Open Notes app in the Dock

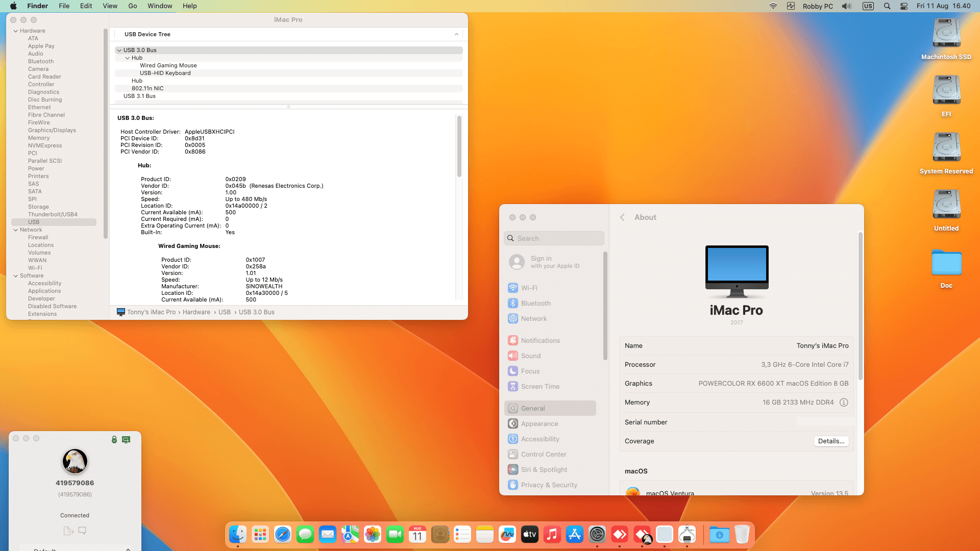click(485, 534)
